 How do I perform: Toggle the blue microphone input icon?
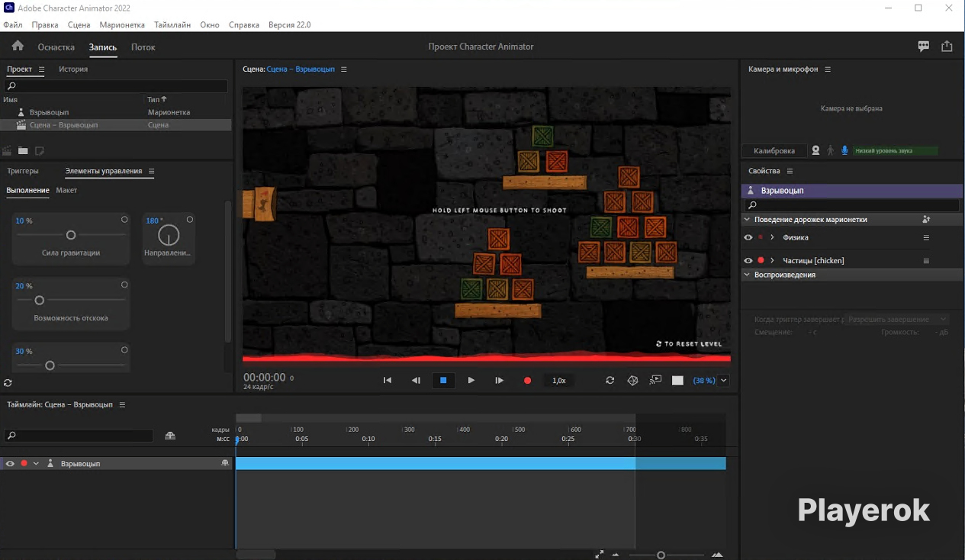[844, 150]
